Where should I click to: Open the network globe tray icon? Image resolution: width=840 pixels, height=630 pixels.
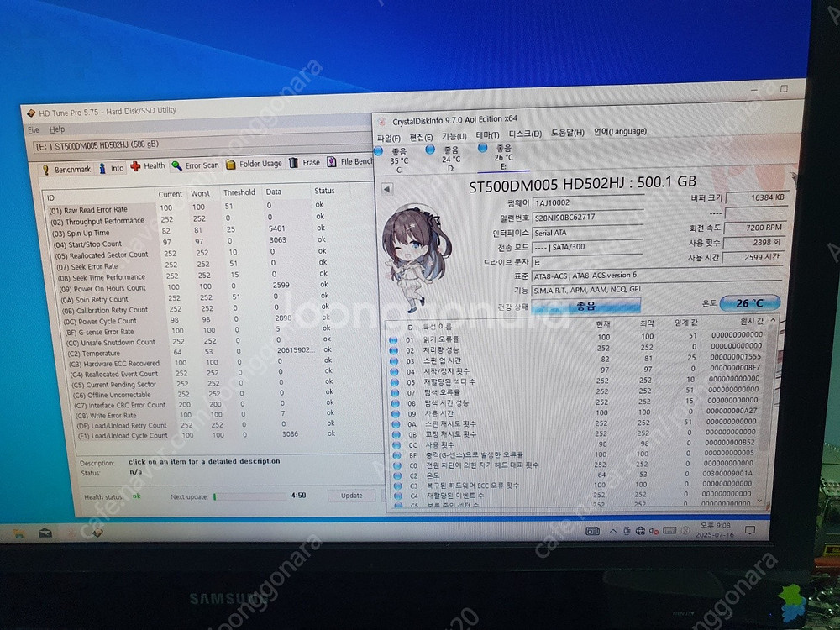(640, 531)
